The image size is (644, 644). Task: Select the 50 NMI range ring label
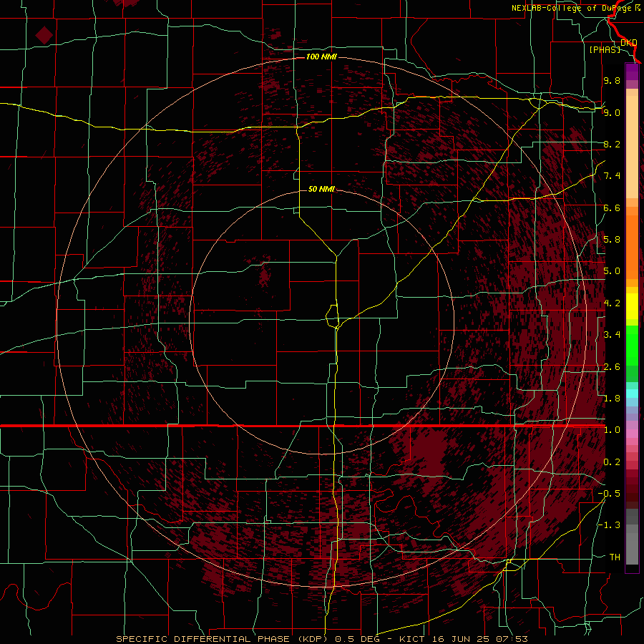coord(321,189)
